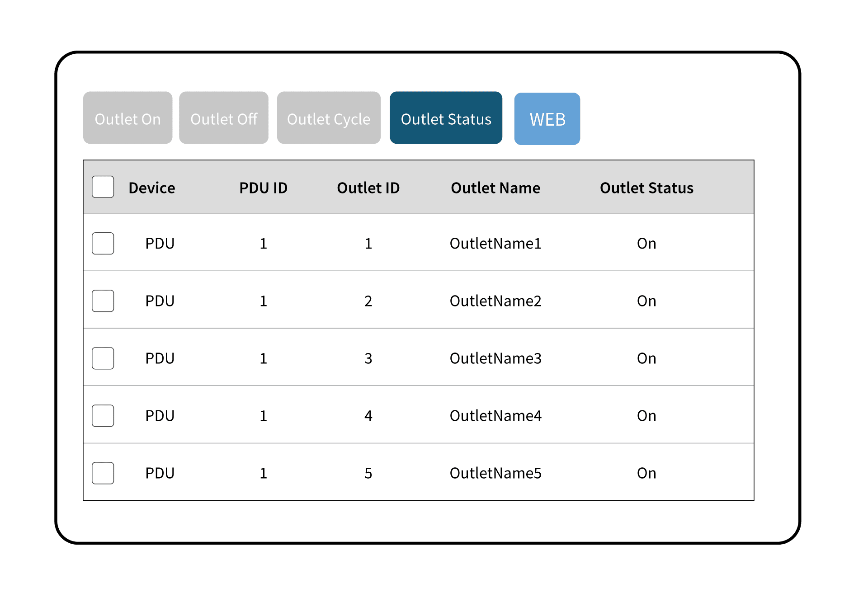Click the On status for OutletName5
This screenshot has width=868, height=616.
(x=646, y=473)
